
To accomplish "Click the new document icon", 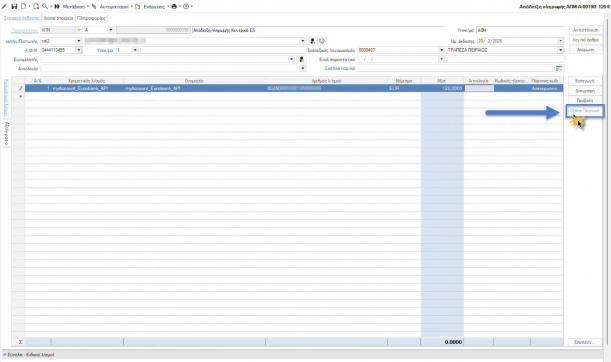I will click(23, 6).
